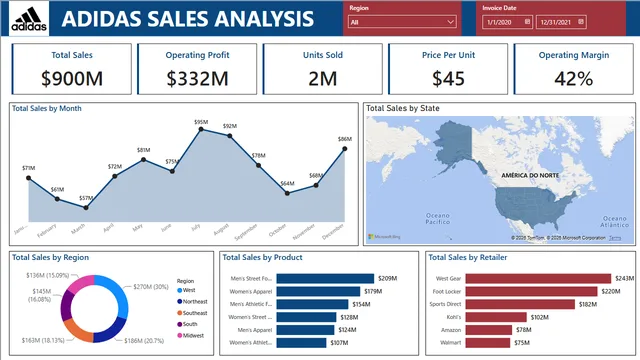The image size is (640, 360).
Task: Click the May $81M data point
Action: click(x=143, y=160)
